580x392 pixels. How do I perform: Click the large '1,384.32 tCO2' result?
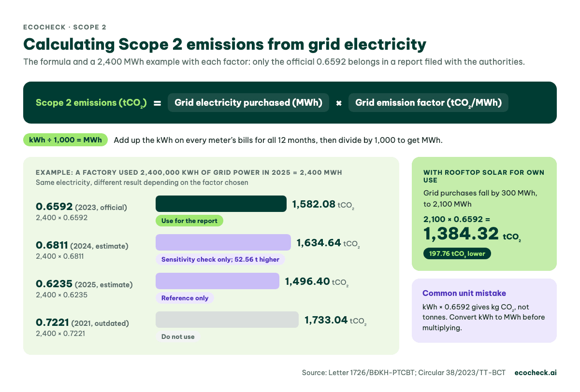pyautogui.click(x=472, y=235)
